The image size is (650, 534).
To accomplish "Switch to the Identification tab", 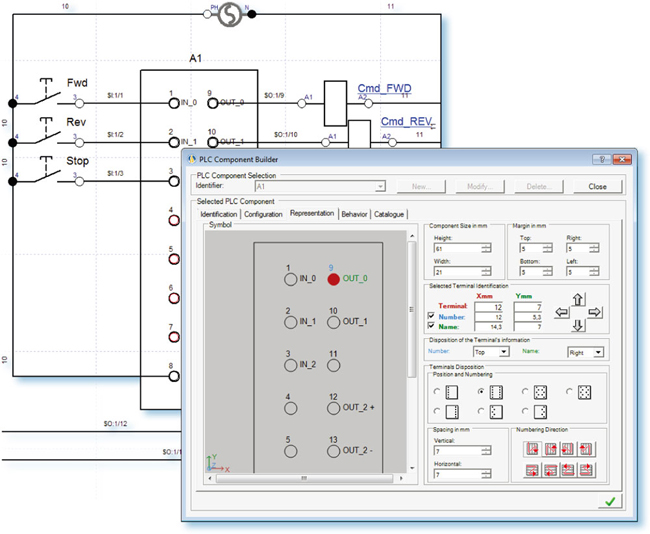I will pos(218,214).
